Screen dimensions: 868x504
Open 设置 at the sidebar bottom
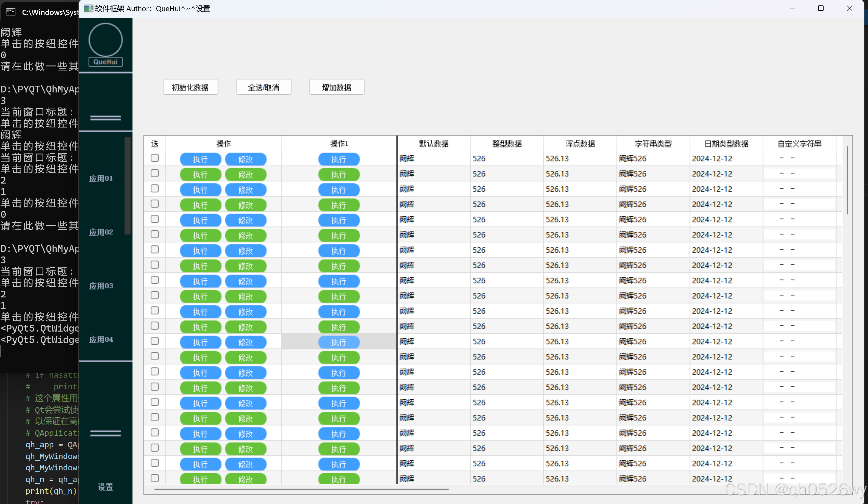[105, 487]
